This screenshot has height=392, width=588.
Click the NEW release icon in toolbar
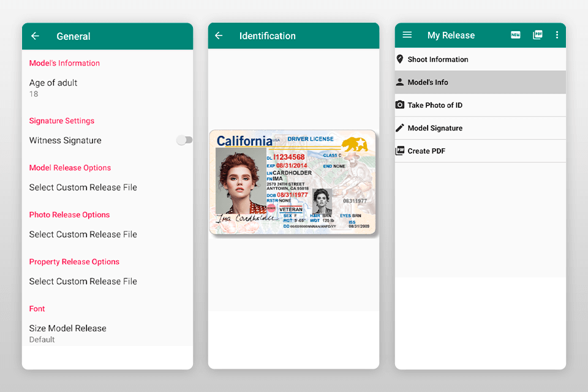click(x=516, y=35)
